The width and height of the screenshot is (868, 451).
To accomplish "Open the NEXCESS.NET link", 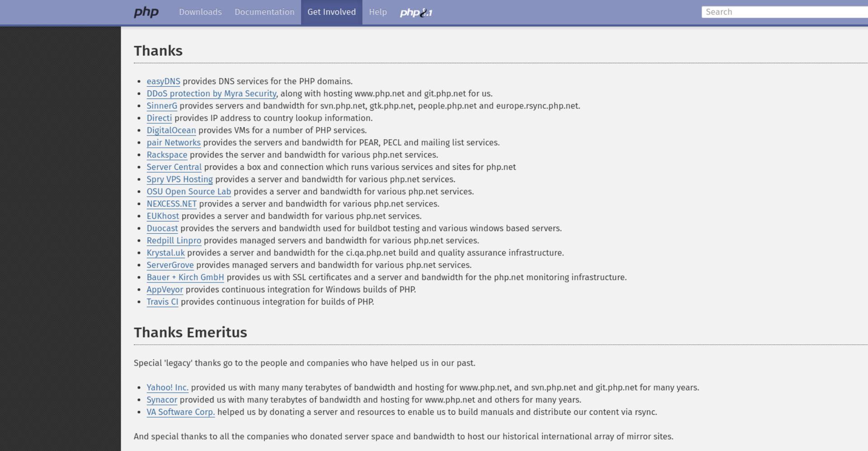I will click(171, 204).
